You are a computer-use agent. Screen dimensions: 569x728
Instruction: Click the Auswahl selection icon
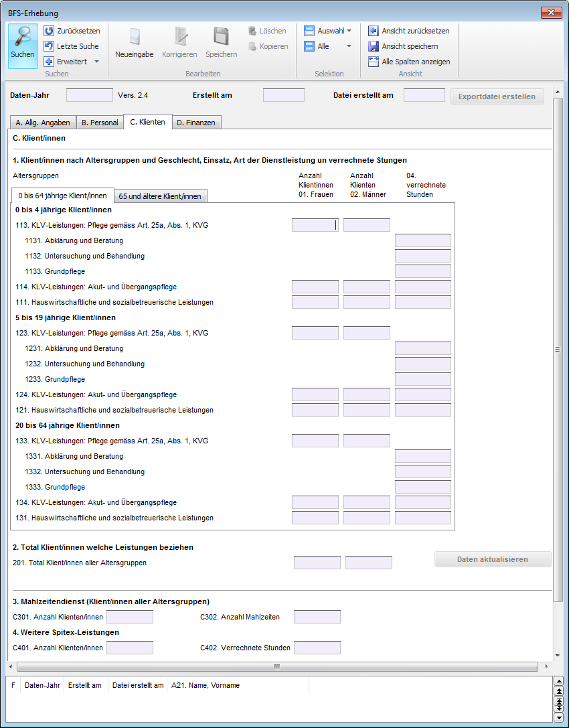click(x=309, y=31)
